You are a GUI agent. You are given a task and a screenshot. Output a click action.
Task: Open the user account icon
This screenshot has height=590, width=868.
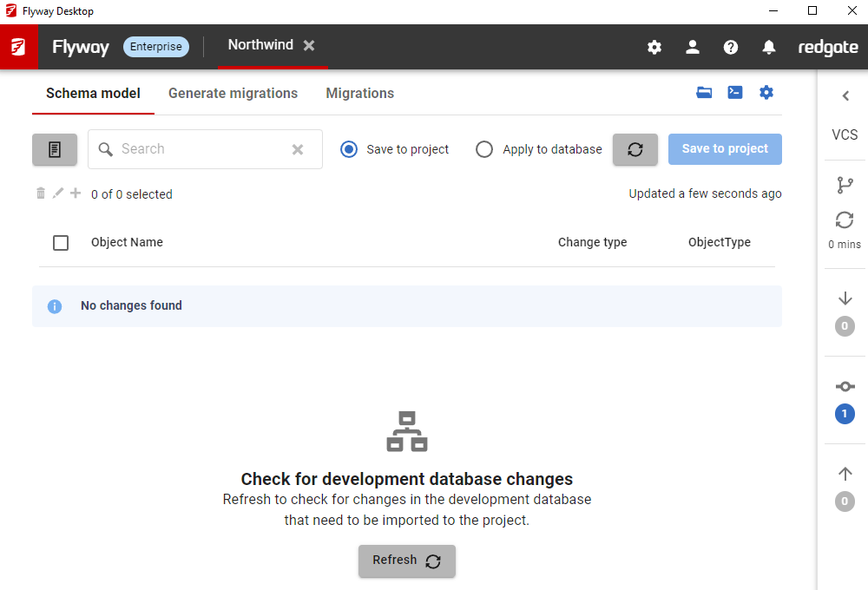pos(693,48)
